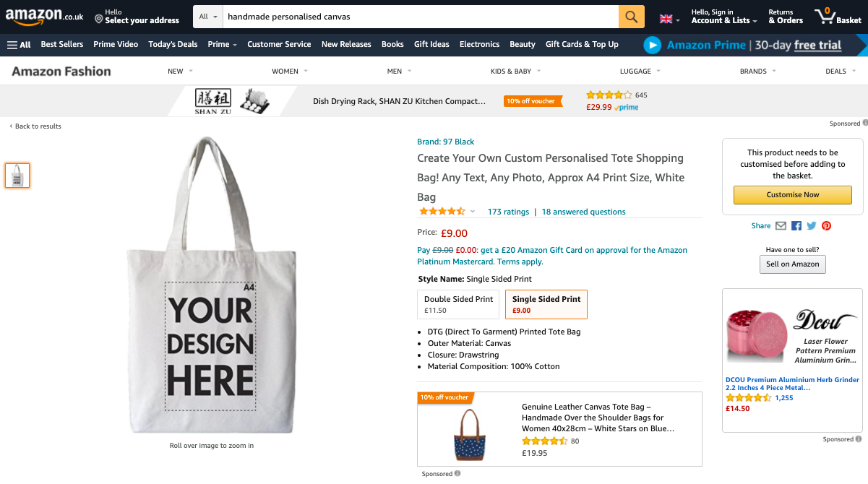This screenshot has height=484, width=868.
Task: Expand the star rating breakdown chevron
Action: pyautogui.click(x=473, y=212)
